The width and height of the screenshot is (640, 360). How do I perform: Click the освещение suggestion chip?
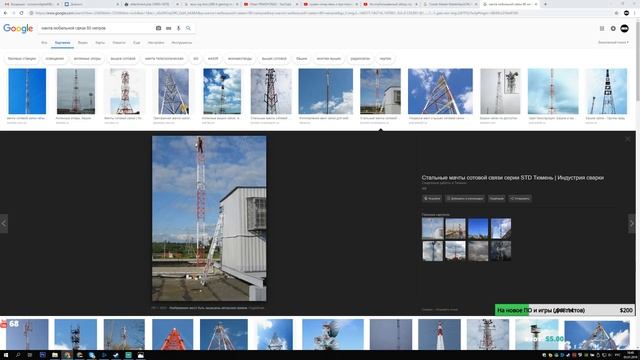[x=55, y=59]
